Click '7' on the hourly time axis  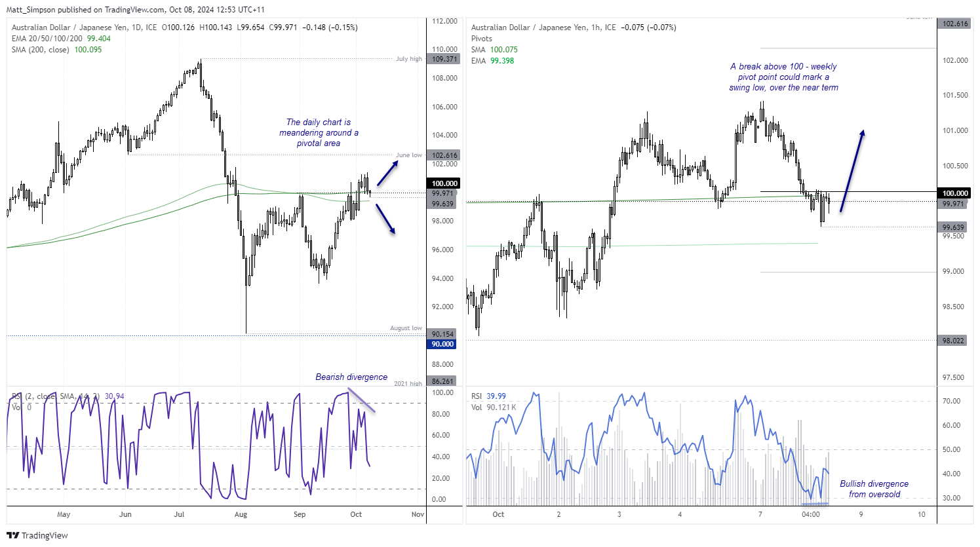(760, 514)
